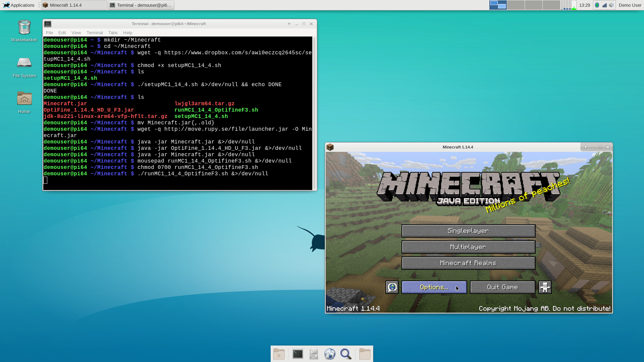The width and height of the screenshot is (644, 362).
Task: Expand the Applications menu in top panel
Action: click(19, 5)
